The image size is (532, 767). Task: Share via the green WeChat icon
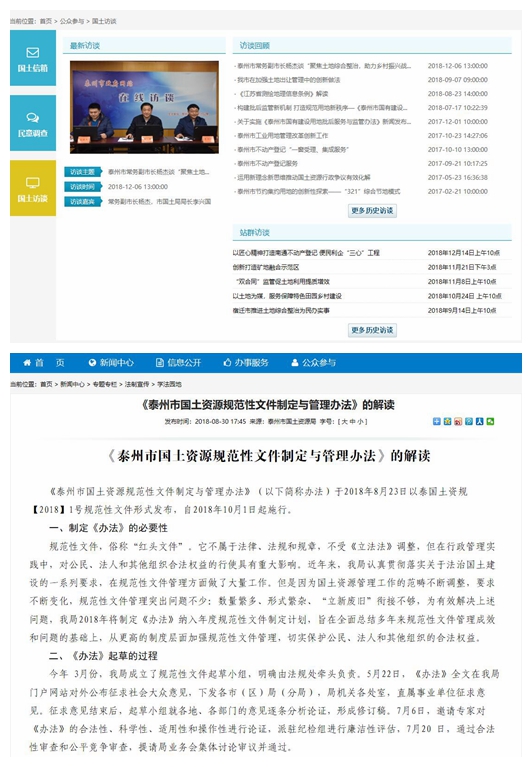click(490, 421)
